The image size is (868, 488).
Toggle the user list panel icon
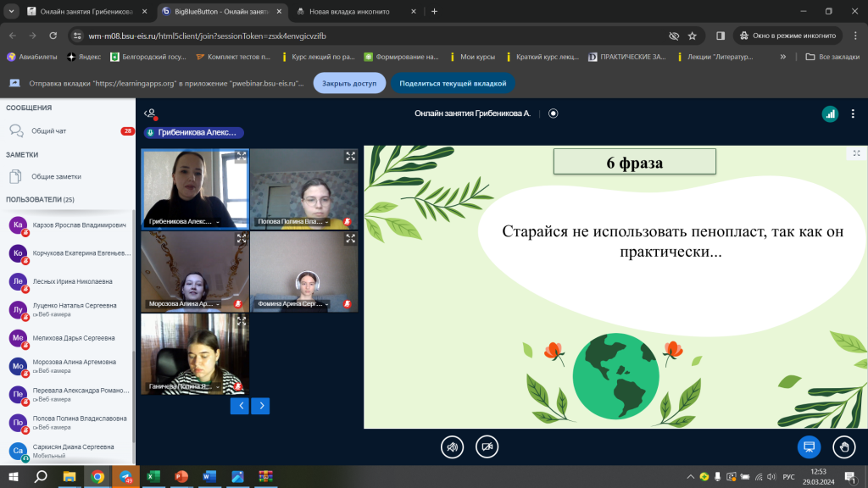click(x=150, y=114)
